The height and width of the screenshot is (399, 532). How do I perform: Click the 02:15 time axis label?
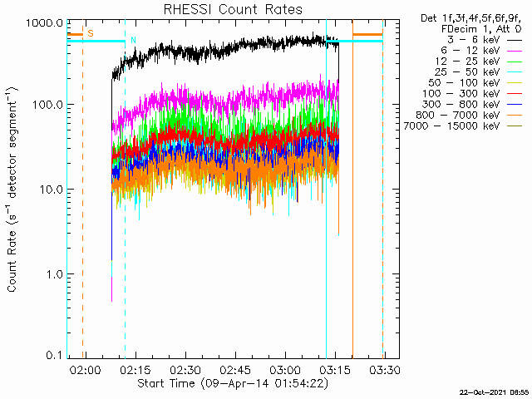[x=135, y=370]
